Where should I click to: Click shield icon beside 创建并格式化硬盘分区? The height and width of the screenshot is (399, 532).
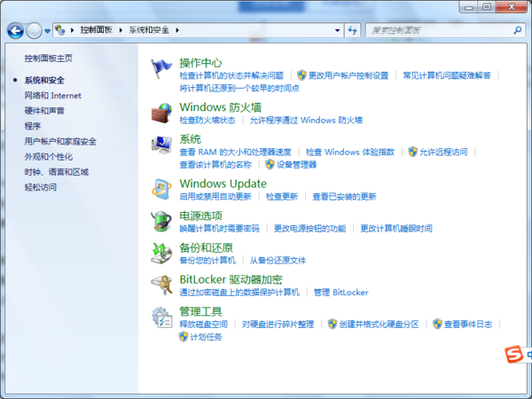pyautogui.click(x=332, y=324)
